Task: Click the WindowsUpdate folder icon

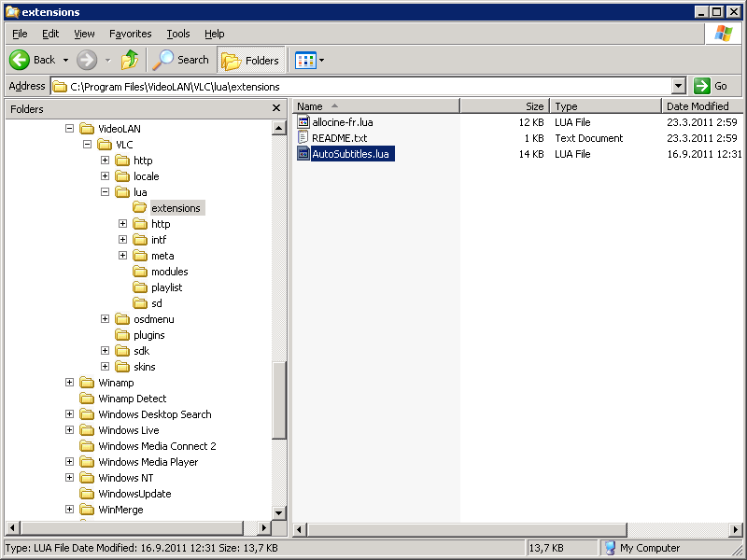Action: pyautogui.click(x=87, y=494)
